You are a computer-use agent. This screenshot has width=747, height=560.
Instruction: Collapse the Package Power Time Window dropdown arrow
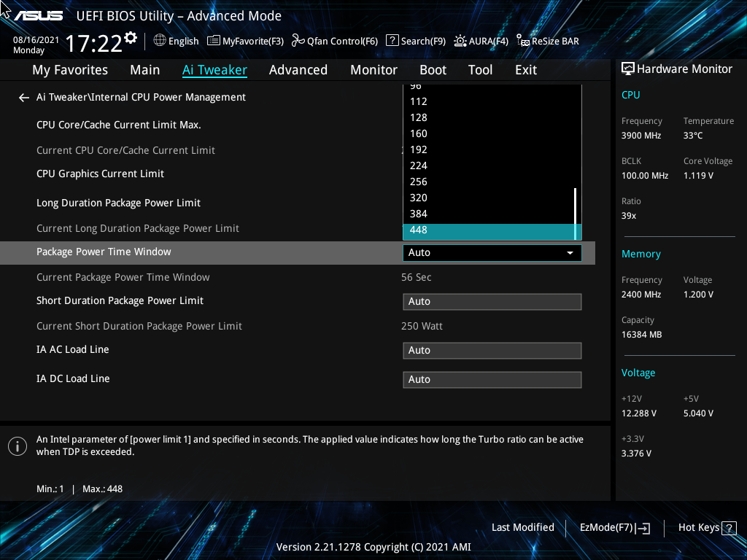coord(570,253)
